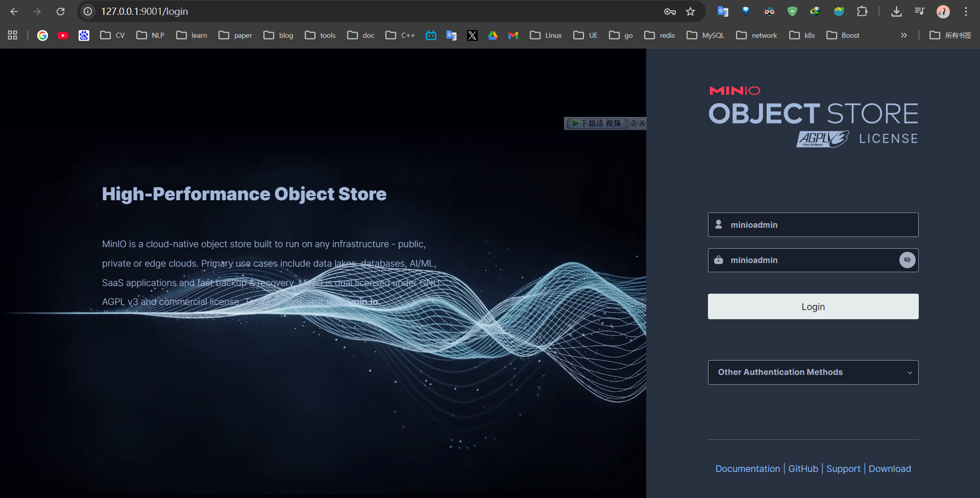Viewport: 980px width, 498px height.
Task: Open the Google bookmark
Action: coord(43,35)
